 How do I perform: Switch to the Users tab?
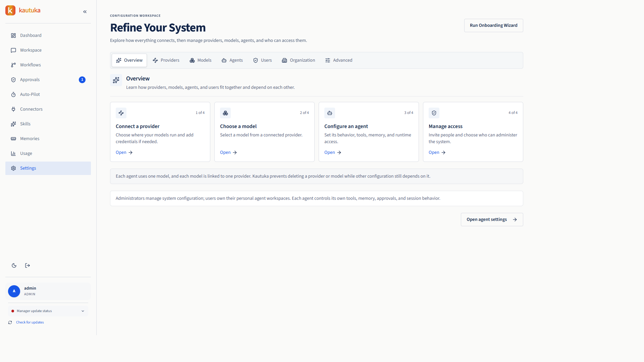263,60
